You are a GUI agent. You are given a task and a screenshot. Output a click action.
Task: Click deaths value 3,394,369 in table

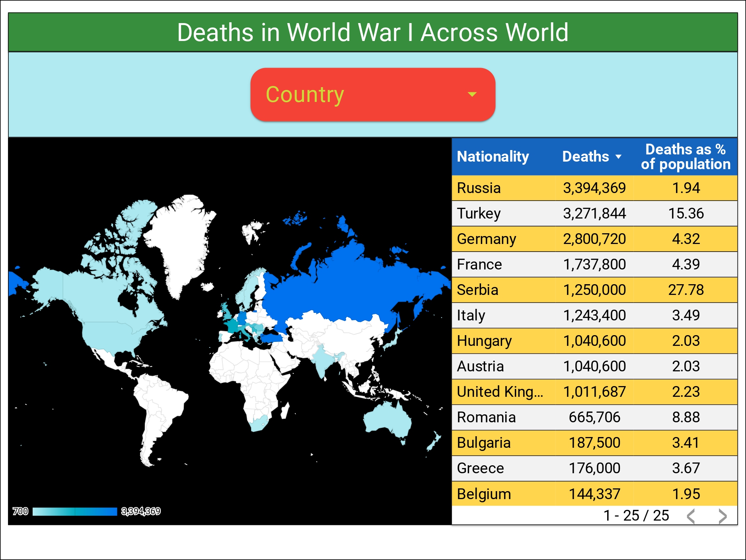pos(594,188)
